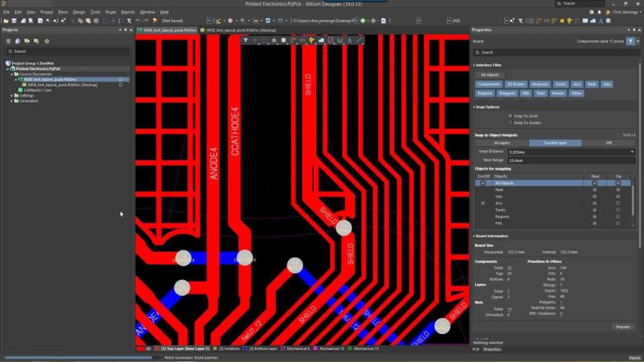Click the clear filter icon in main toolbar
This screenshot has height=362, width=644.
[129, 21]
